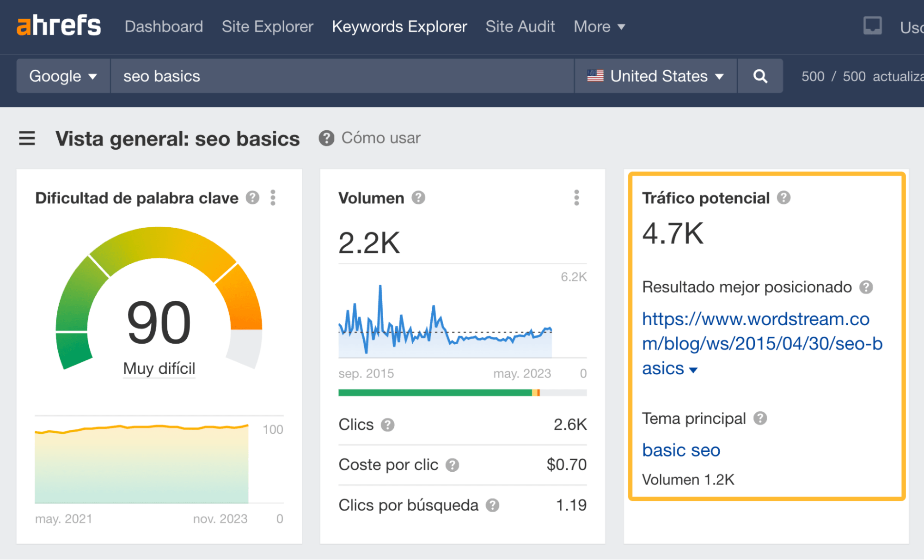924x560 pixels.
Task: Open the Google search engine dropdown
Action: pyautogui.click(x=63, y=76)
